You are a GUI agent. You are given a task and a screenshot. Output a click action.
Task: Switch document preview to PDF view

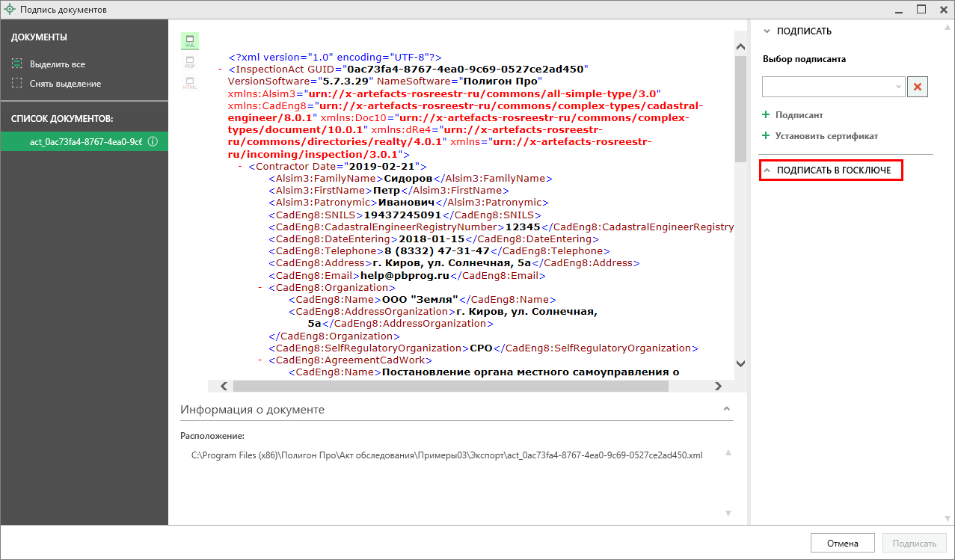coord(189,62)
